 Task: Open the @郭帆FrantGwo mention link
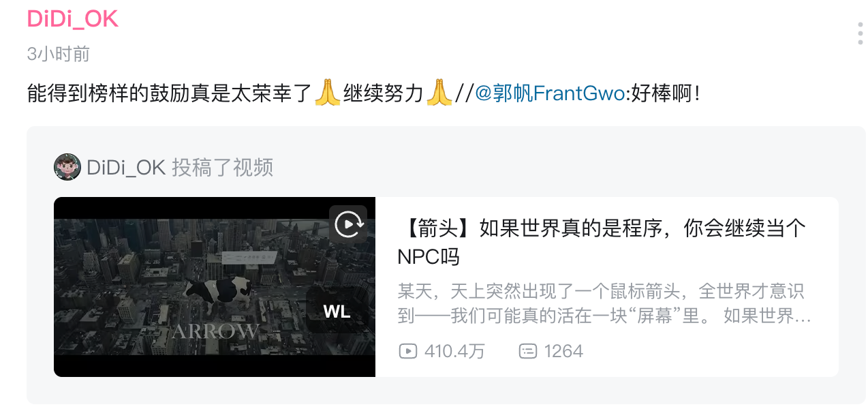(x=550, y=93)
